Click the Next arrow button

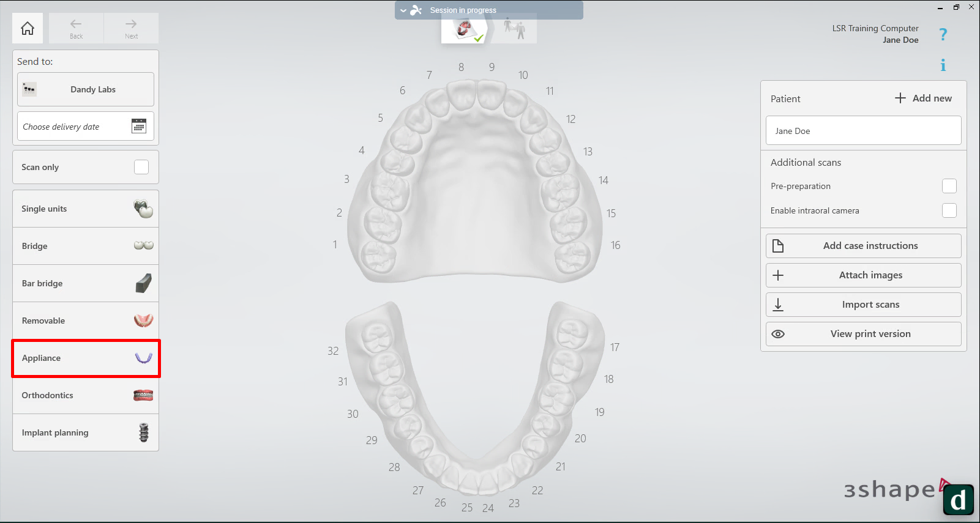131,28
